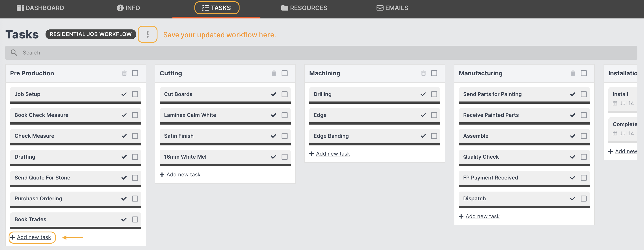644x250 pixels.
Task: Add new task to the Installation column
Action: [623, 151]
